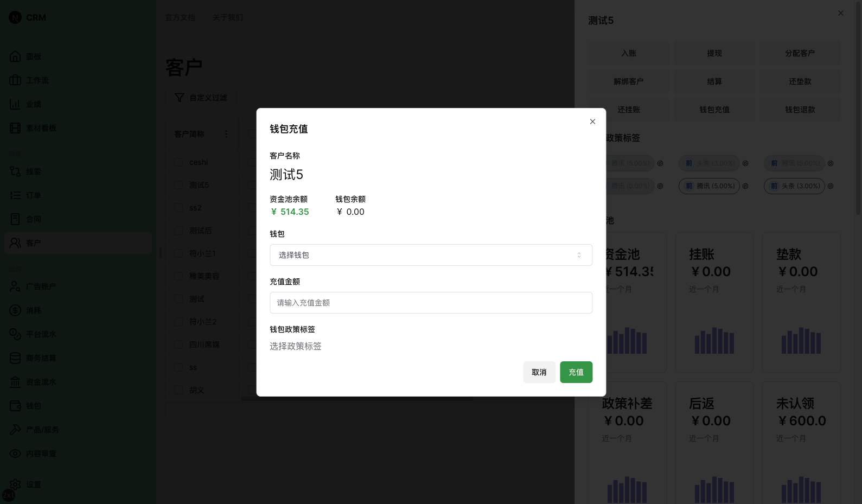The width and height of the screenshot is (862, 504).
Task: Click 解绑客户 in the side panel
Action: pyautogui.click(x=629, y=81)
